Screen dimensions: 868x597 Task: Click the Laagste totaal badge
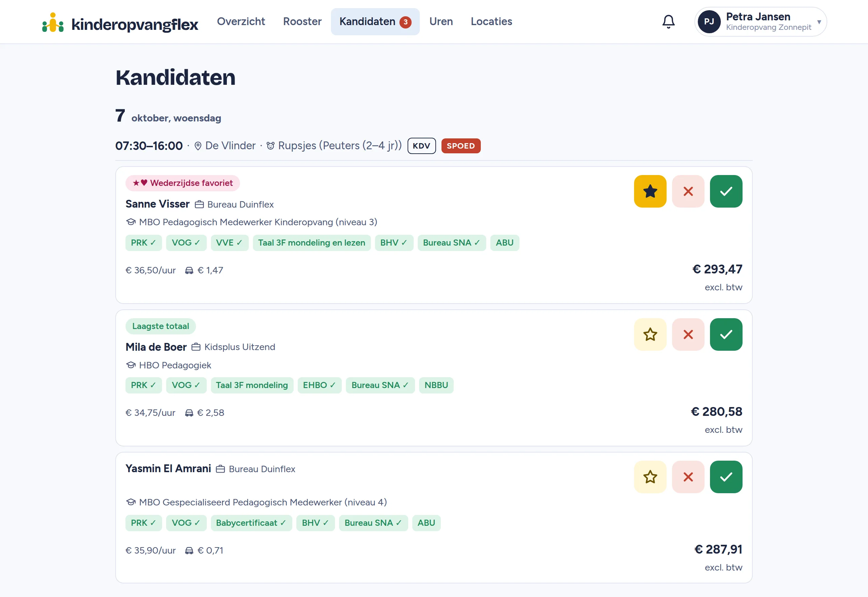tap(160, 326)
